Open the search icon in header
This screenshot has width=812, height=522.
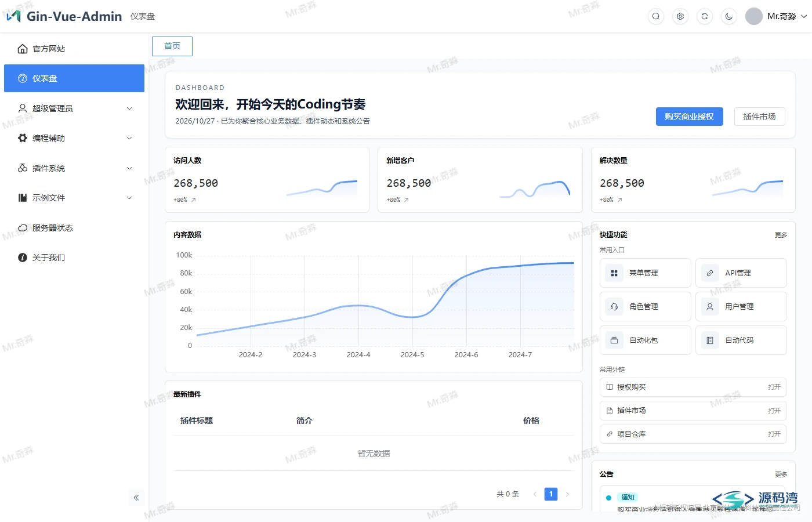[x=656, y=16]
